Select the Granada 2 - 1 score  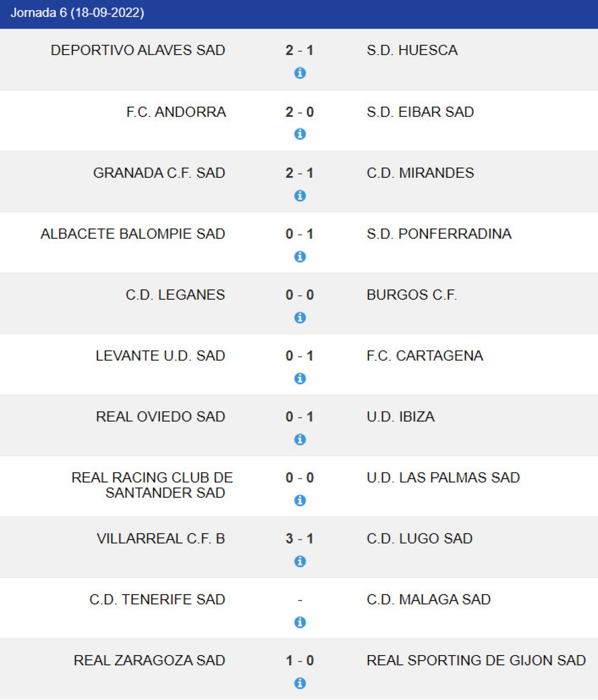point(299,173)
